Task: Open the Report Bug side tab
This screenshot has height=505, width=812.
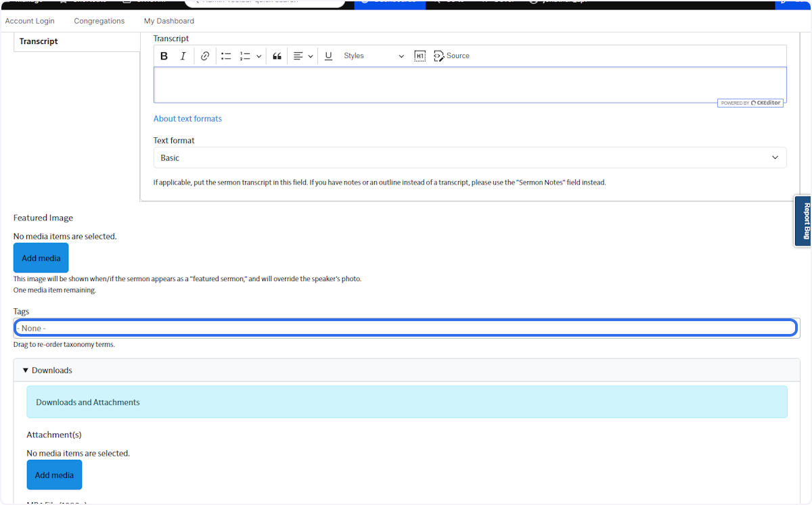Action: click(803, 221)
